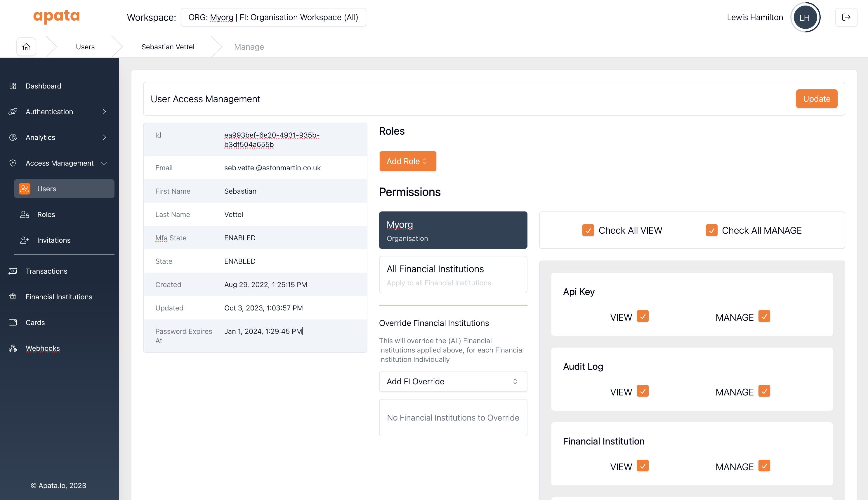Open the Add FI Override dropdown

[452, 381]
